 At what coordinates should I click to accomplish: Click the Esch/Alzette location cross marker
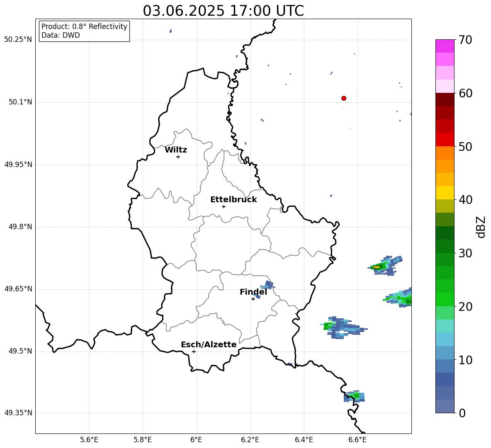tap(194, 351)
